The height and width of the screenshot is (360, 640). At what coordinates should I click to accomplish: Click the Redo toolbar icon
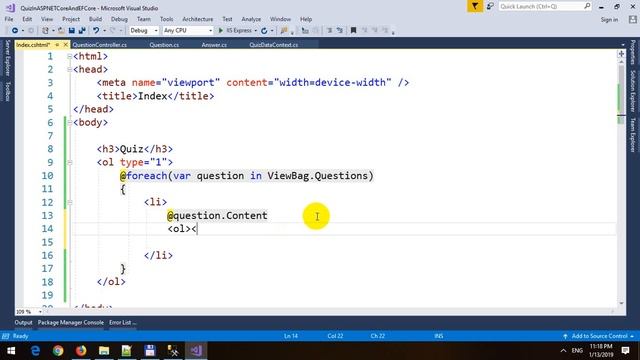pos(113,31)
